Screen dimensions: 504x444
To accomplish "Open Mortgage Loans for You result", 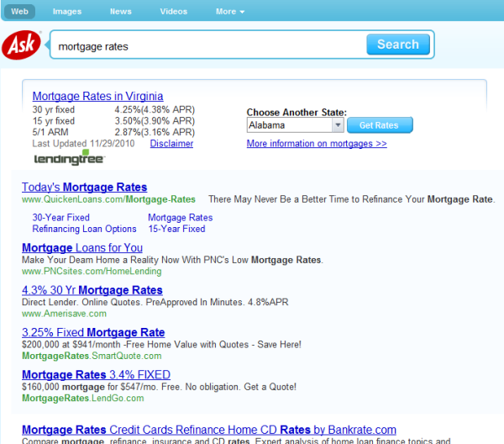I will pos(82,248).
